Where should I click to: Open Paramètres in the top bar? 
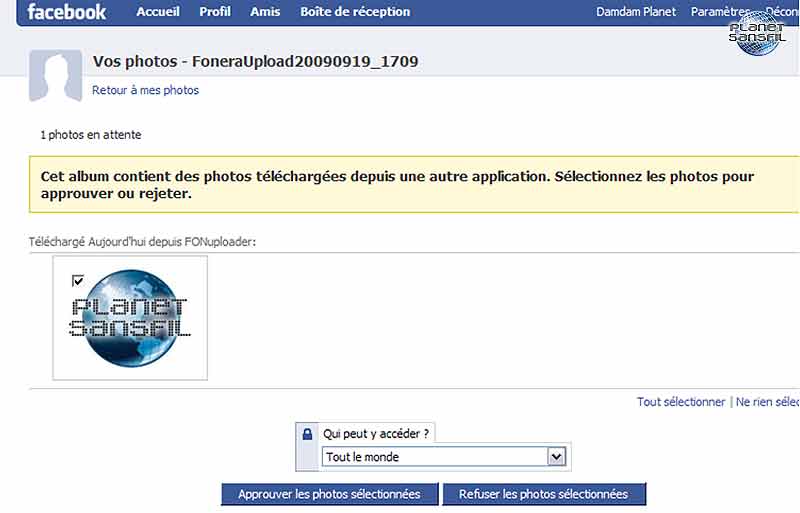[720, 12]
